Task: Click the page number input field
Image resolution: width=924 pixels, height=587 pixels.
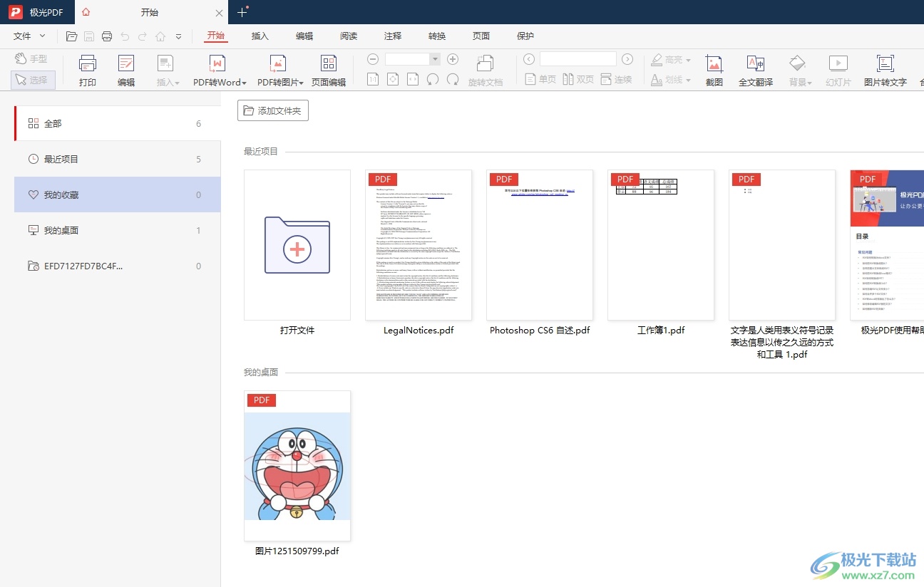Action: point(578,59)
